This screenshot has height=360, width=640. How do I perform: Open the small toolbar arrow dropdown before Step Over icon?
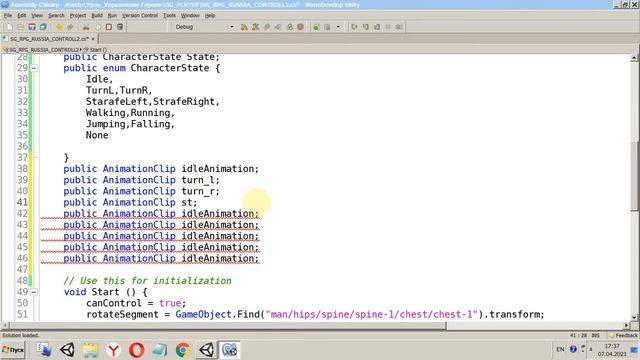click(338, 27)
